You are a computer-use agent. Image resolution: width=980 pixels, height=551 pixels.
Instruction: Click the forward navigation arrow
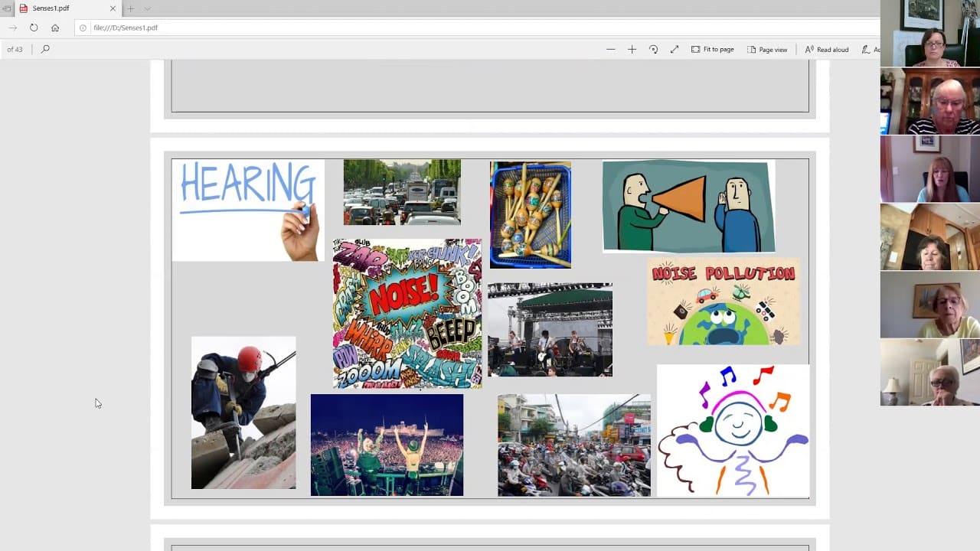pos(12,28)
